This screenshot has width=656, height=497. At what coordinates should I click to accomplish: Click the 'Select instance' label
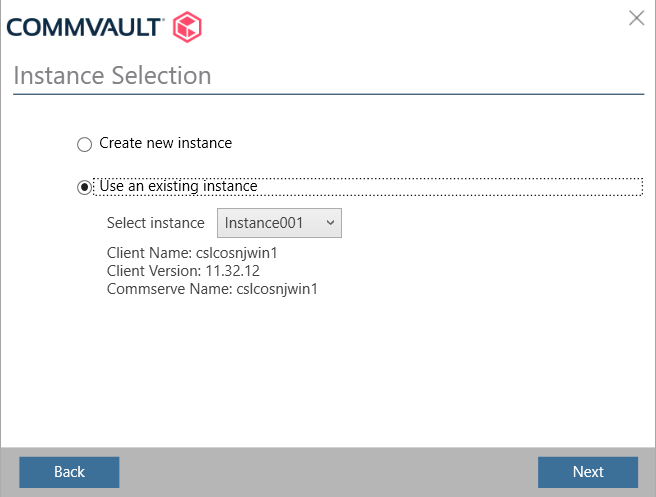pyautogui.click(x=155, y=223)
